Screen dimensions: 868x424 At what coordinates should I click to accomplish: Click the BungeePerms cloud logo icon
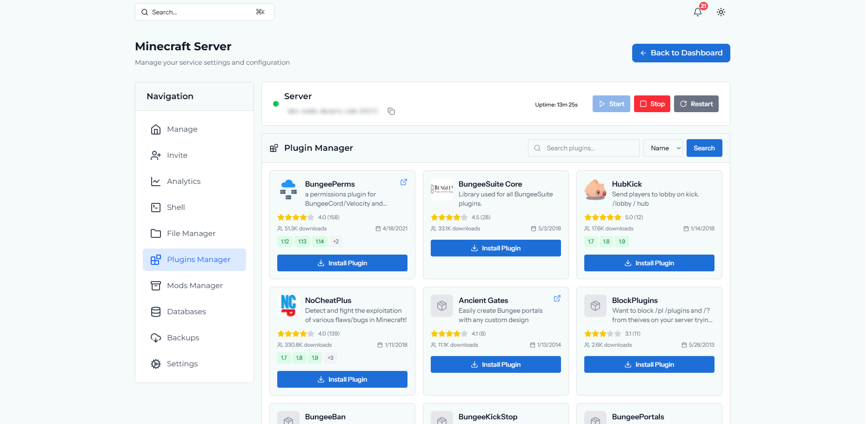tap(288, 189)
